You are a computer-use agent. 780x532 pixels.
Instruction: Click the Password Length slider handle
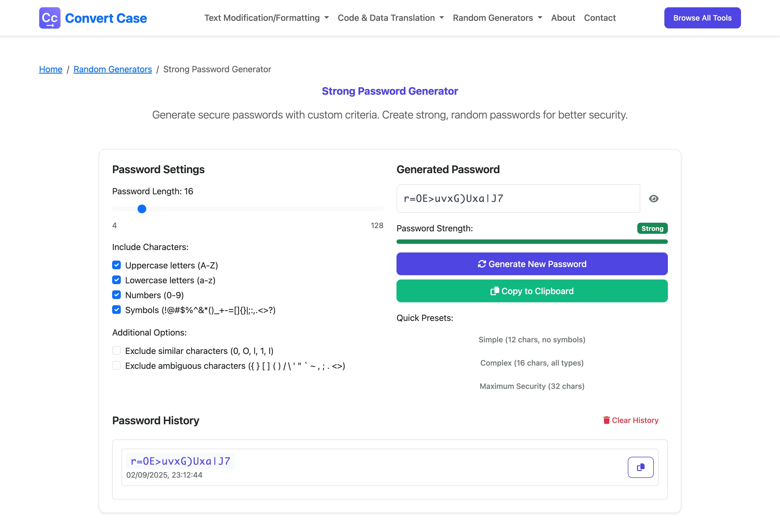pyautogui.click(x=142, y=209)
